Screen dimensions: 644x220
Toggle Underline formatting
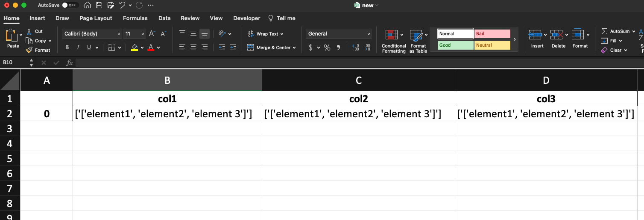pyautogui.click(x=89, y=48)
